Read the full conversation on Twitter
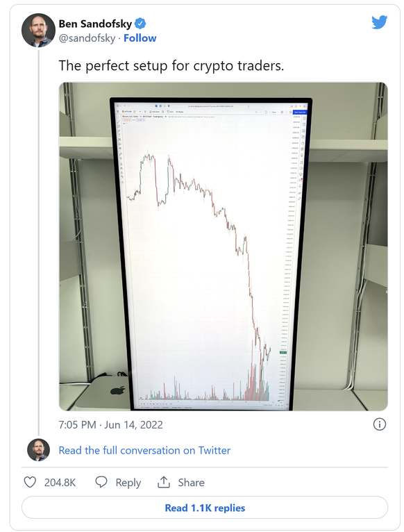Screen dimensions: 404x532 (x=144, y=450)
